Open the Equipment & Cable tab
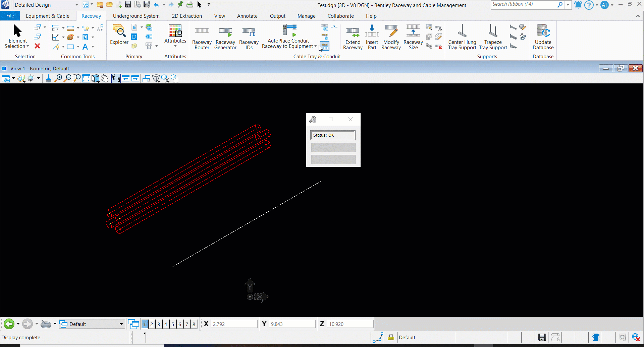 (x=48, y=16)
